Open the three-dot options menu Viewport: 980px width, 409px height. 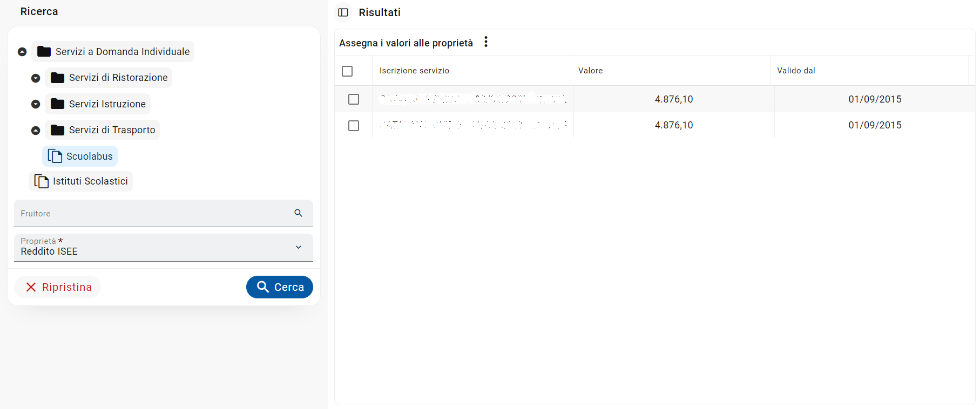point(486,42)
